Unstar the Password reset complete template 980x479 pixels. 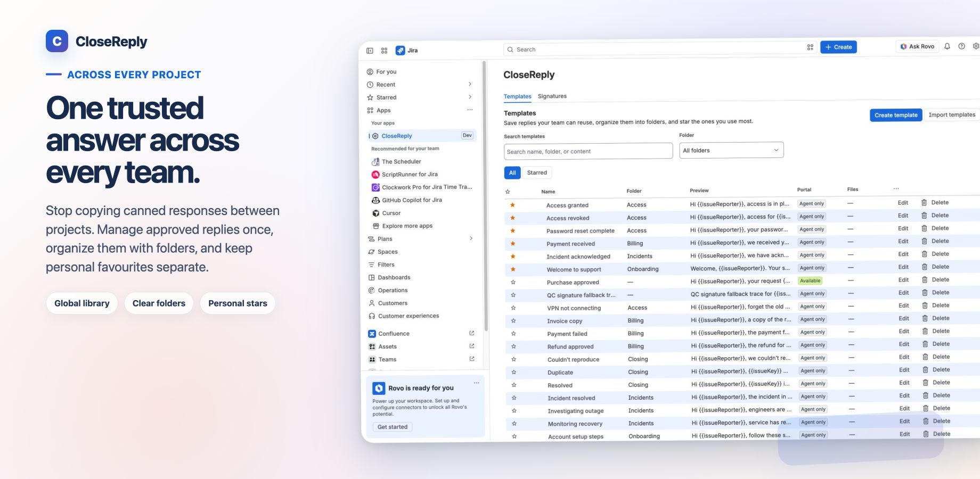(512, 230)
